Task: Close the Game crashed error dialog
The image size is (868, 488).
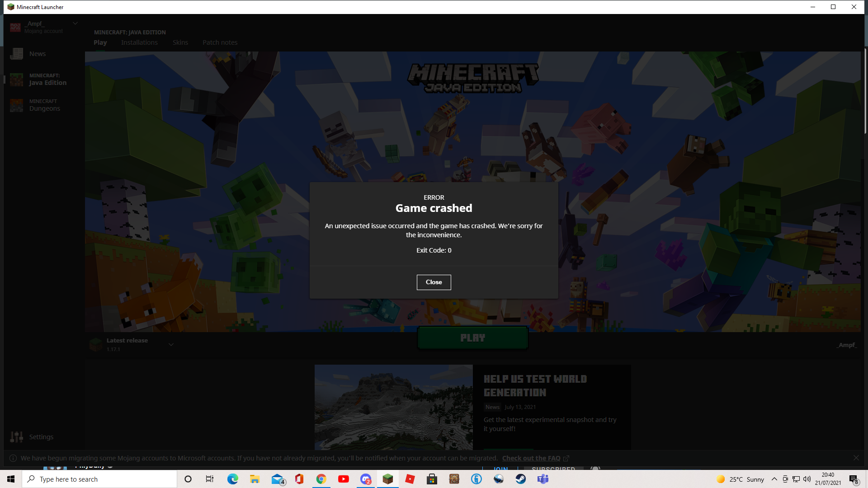Action: [x=434, y=282]
